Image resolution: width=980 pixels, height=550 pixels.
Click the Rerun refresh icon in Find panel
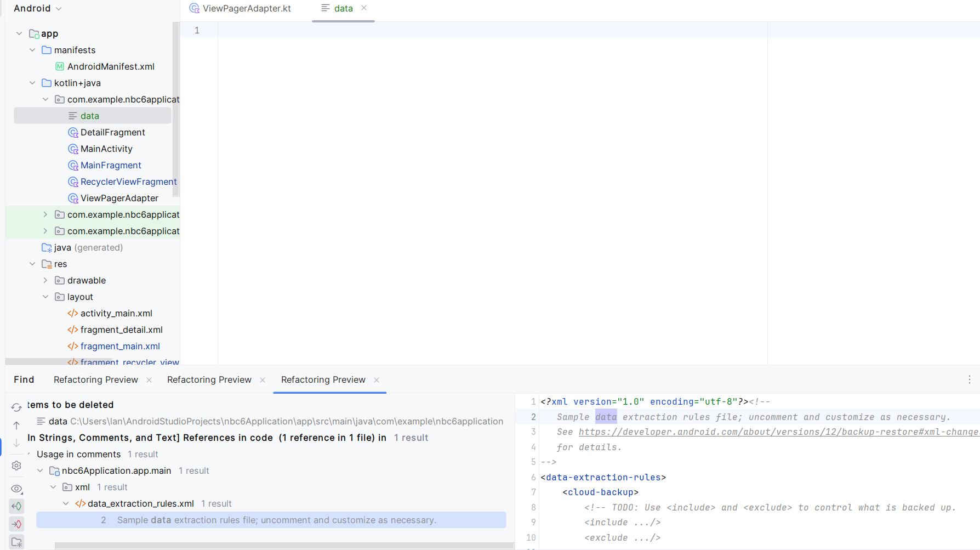tap(16, 407)
